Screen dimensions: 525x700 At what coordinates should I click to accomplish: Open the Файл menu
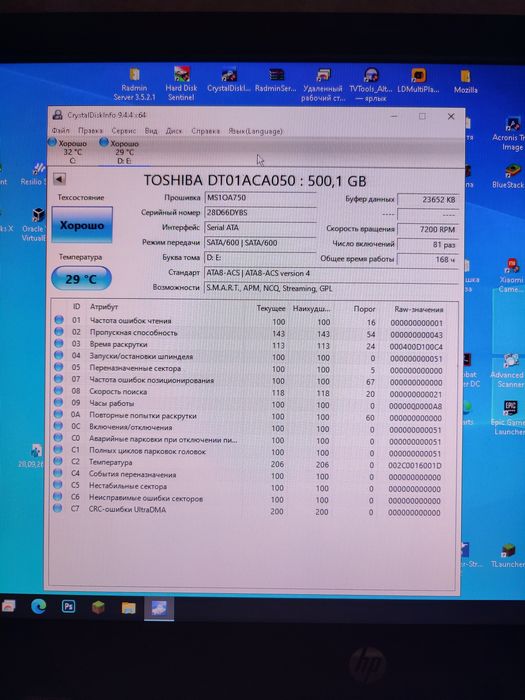coord(61,131)
